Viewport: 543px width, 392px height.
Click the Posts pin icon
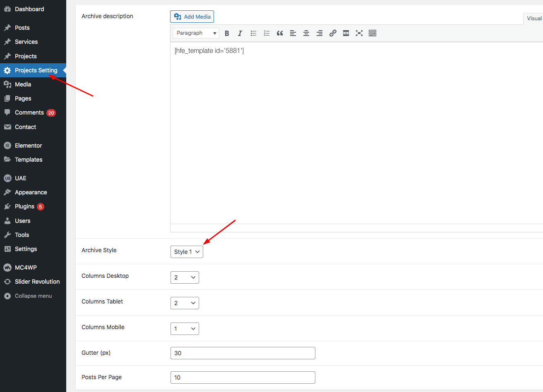(7, 28)
